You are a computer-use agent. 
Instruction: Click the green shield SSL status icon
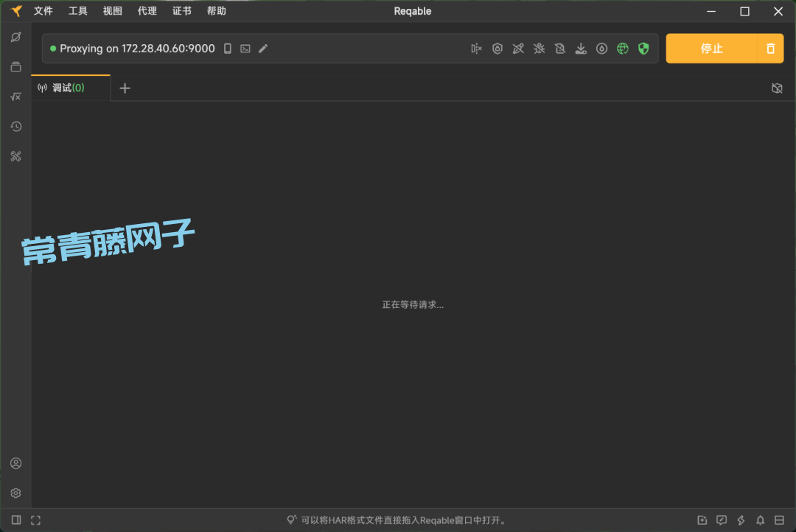tap(643, 48)
